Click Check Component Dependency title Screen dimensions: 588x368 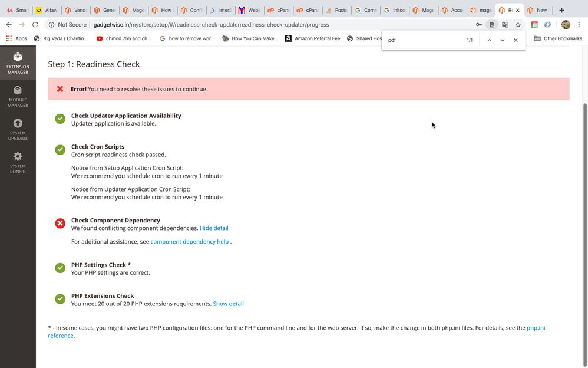[115, 220]
